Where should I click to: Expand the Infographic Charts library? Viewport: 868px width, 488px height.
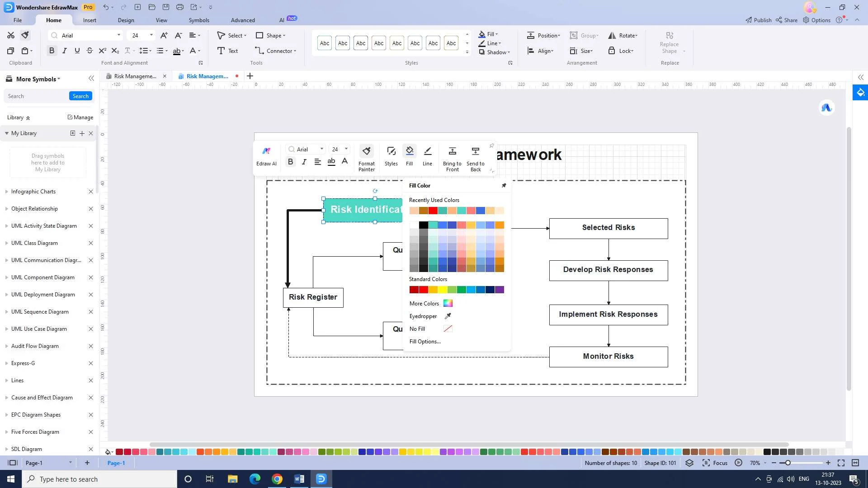(33, 192)
